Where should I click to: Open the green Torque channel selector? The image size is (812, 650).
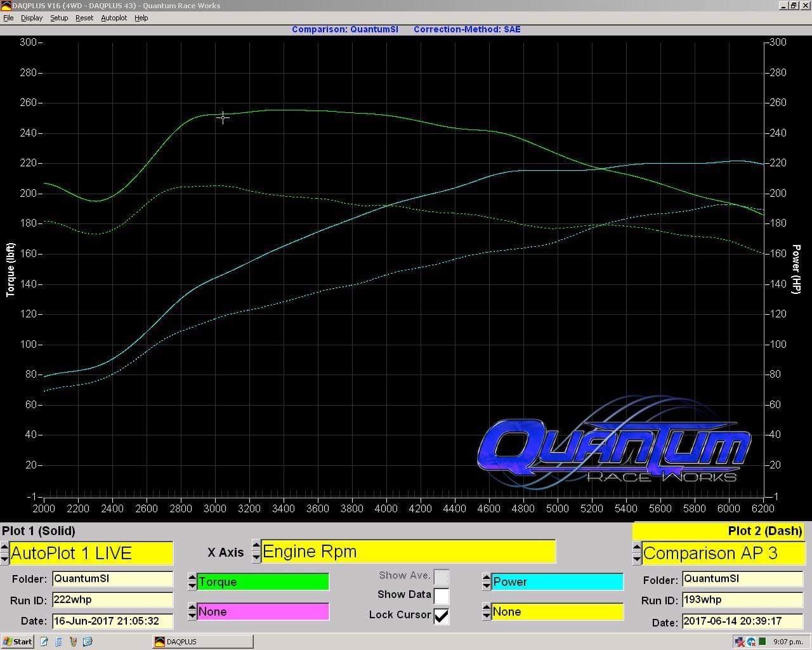(x=263, y=581)
